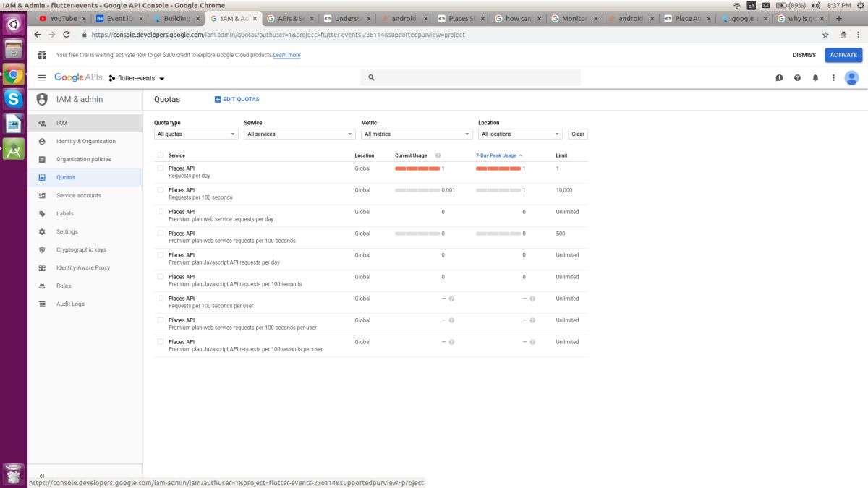Screen dimensions: 868x488
Task: Open the flutter-events project selector
Action: click(x=137, y=78)
